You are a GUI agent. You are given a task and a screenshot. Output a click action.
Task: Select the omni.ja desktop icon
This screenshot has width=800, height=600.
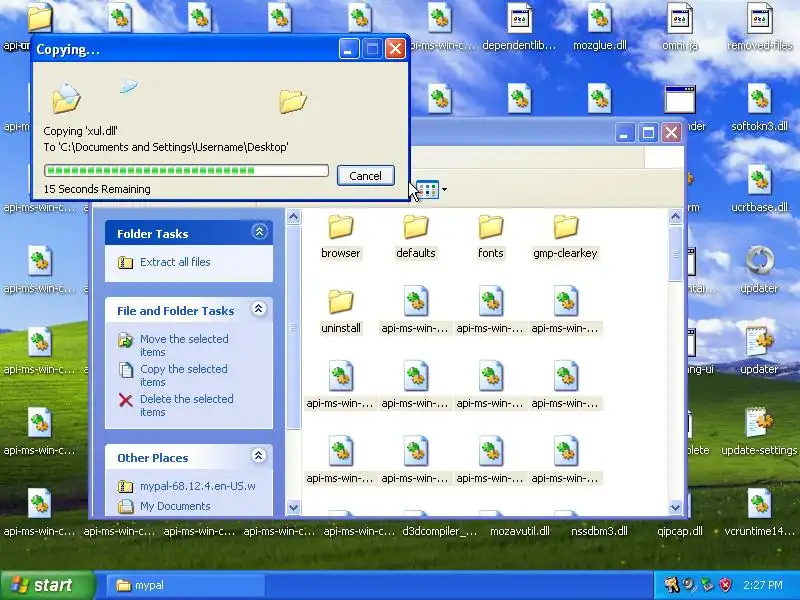click(680, 27)
